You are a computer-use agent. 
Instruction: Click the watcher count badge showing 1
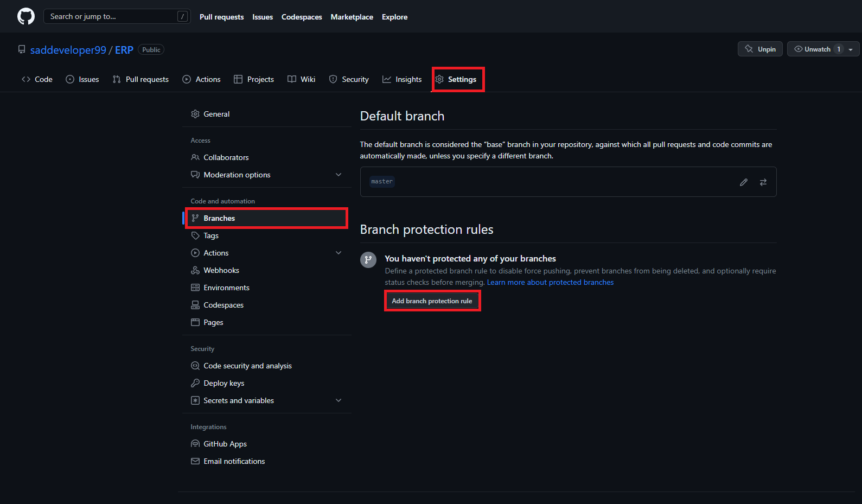click(839, 49)
